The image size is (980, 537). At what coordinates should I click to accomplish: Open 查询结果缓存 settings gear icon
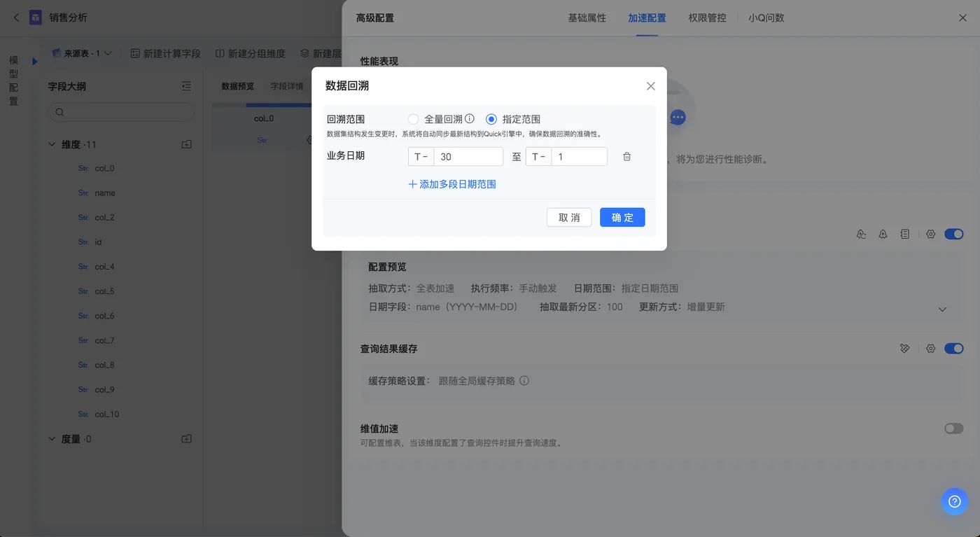930,348
